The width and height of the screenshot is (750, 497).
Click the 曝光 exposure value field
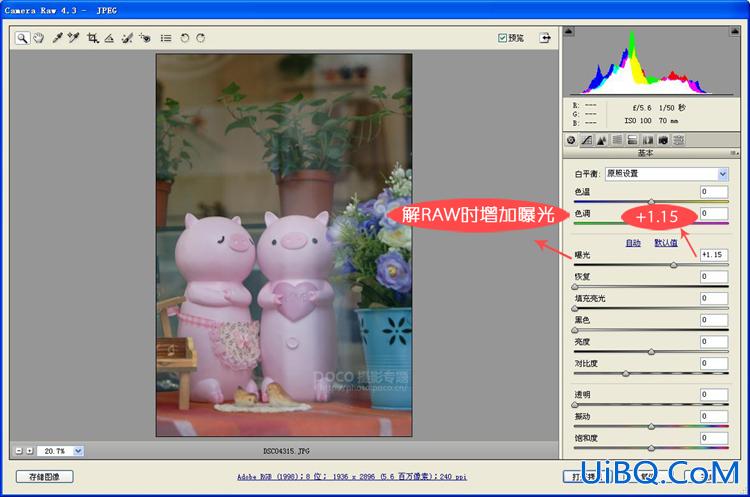(x=714, y=255)
